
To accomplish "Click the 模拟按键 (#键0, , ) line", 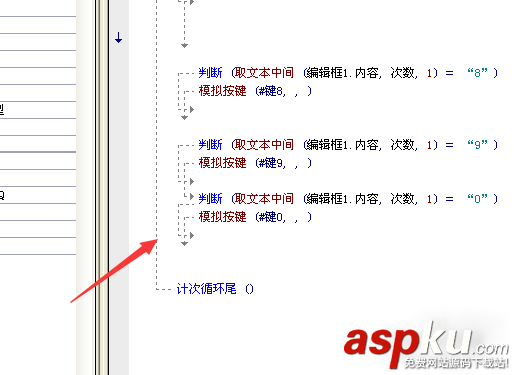I will point(255,217).
